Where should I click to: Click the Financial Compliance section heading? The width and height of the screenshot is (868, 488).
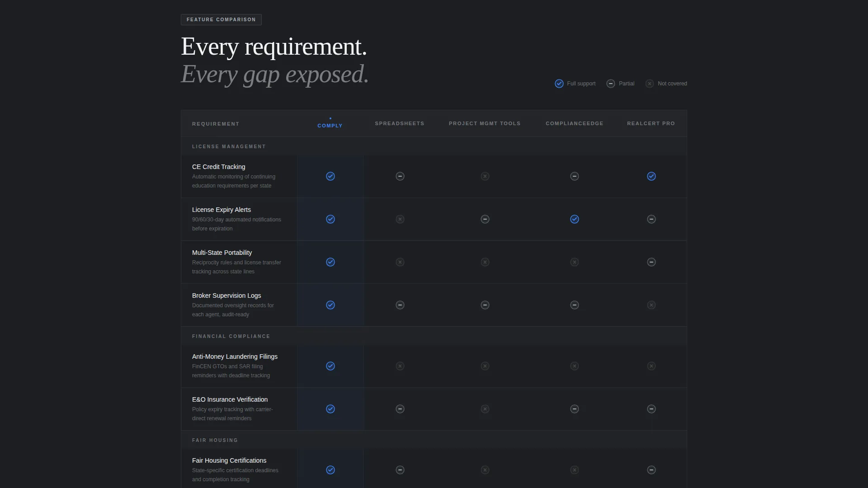click(231, 336)
